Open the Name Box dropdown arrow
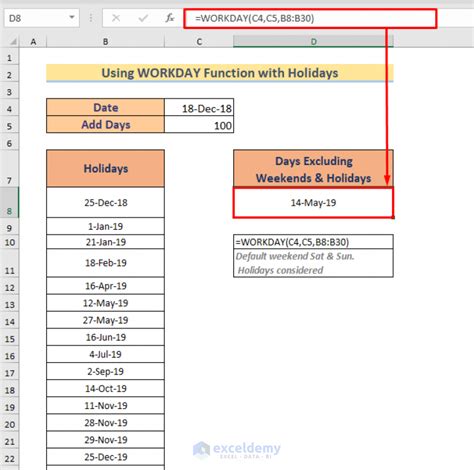 coord(72,17)
